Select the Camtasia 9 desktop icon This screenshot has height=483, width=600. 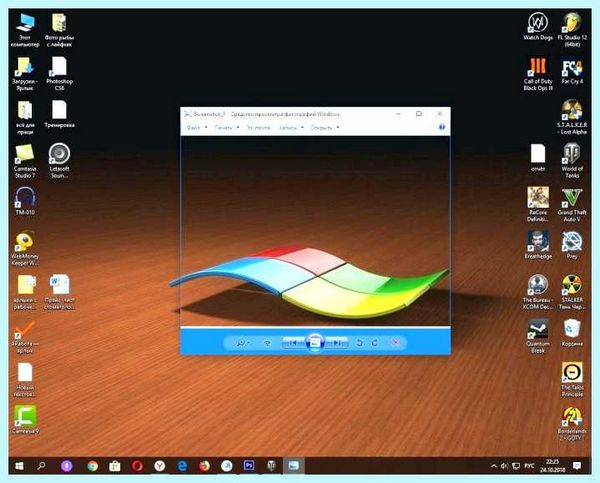25,420
